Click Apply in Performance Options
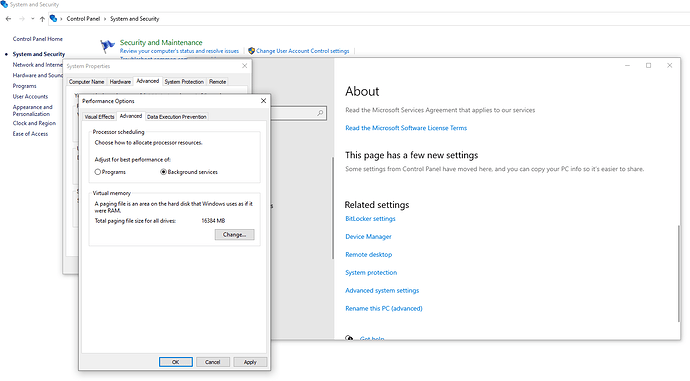 pyautogui.click(x=250, y=362)
